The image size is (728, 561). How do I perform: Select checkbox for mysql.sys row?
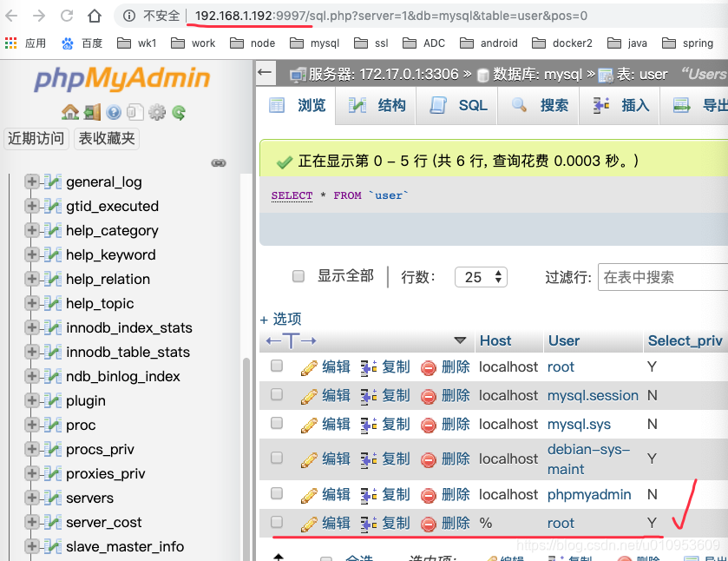pyautogui.click(x=277, y=423)
